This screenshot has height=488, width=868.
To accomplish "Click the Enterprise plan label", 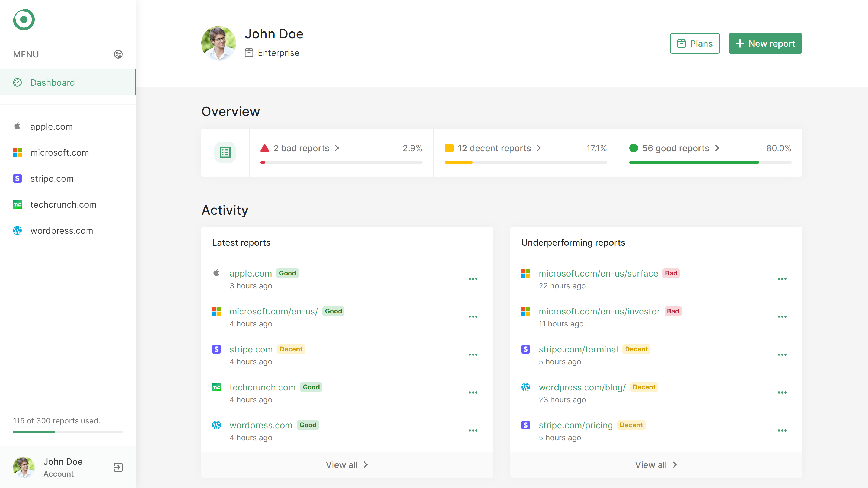I will coord(278,53).
